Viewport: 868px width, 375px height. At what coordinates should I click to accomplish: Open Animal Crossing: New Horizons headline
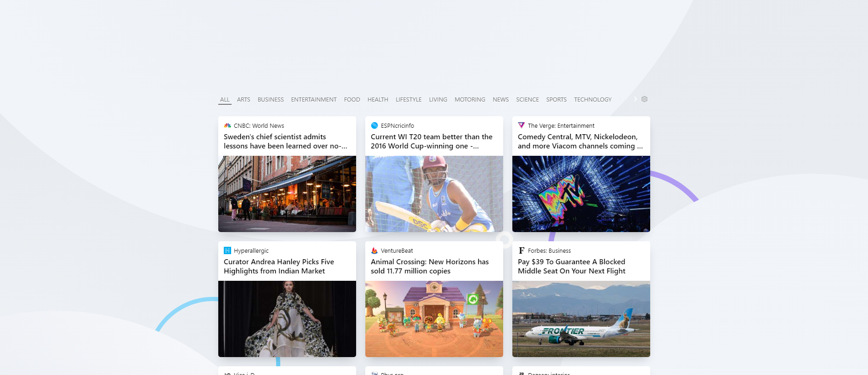430,267
